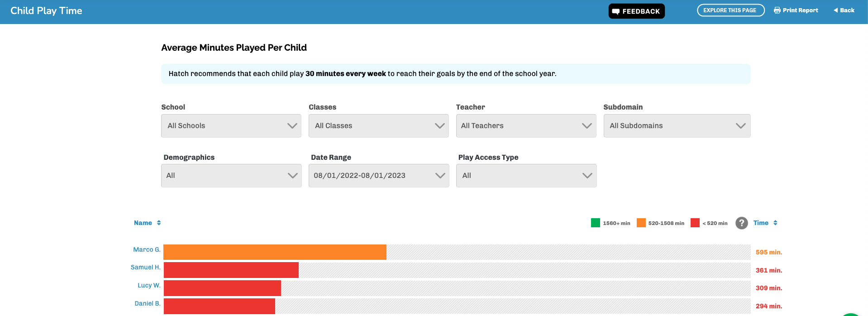This screenshot has width=868, height=316.
Task: Click the Back arrow icon
Action: pyautogui.click(x=835, y=10)
